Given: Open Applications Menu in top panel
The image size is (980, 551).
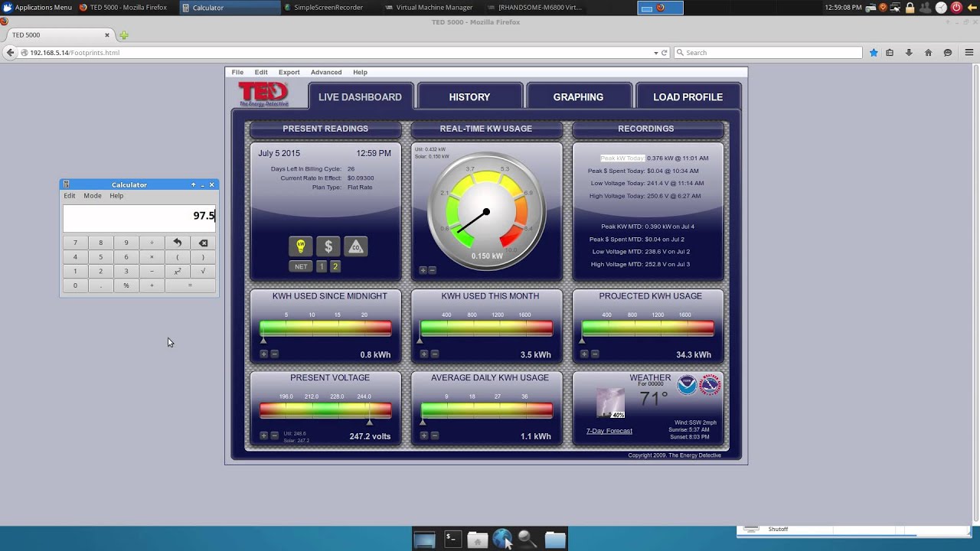Looking at the screenshot, I should pyautogui.click(x=38, y=7).
